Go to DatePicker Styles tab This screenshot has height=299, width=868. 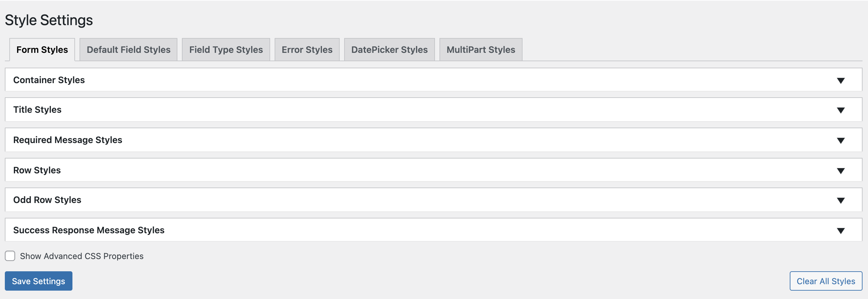[389, 50]
